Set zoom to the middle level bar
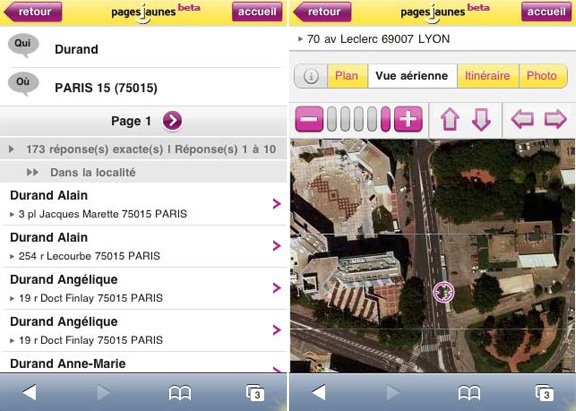The width and height of the screenshot is (576, 411). tap(359, 119)
